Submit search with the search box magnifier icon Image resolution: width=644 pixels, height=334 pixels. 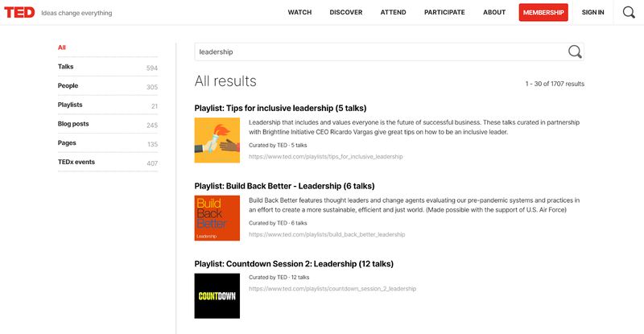[575, 52]
